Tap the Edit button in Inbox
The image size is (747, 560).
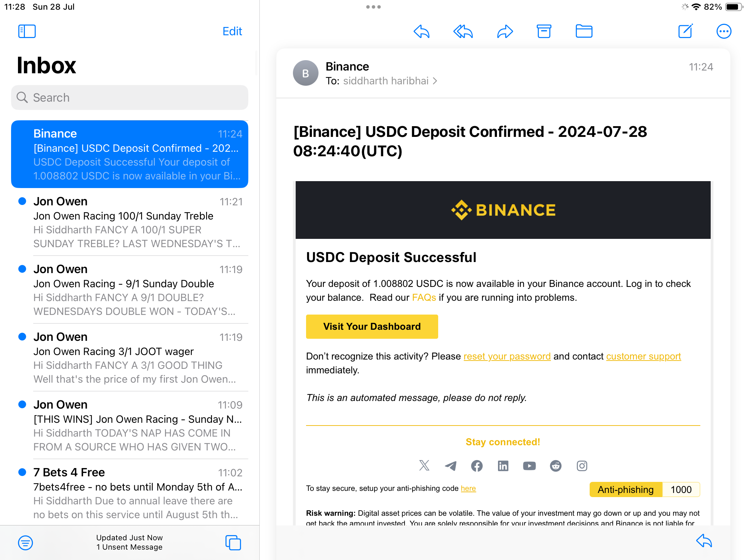tap(232, 31)
